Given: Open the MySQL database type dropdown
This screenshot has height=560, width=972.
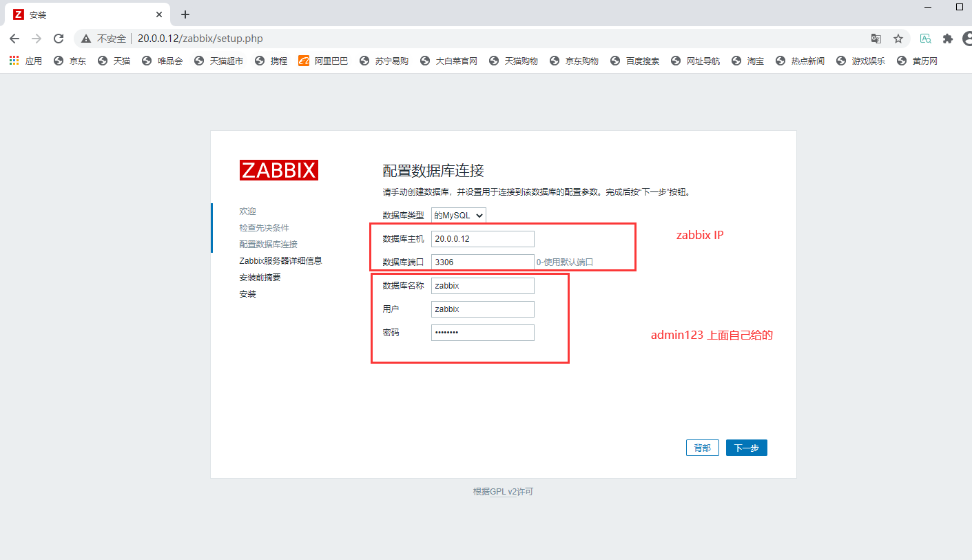Looking at the screenshot, I should tap(459, 215).
